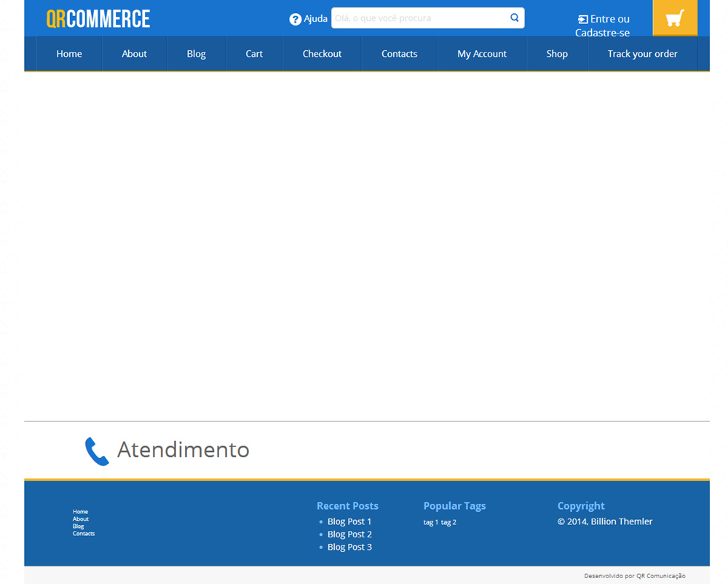Click Track your order in navigation
Screen dimensions: 728x584
point(642,54)
